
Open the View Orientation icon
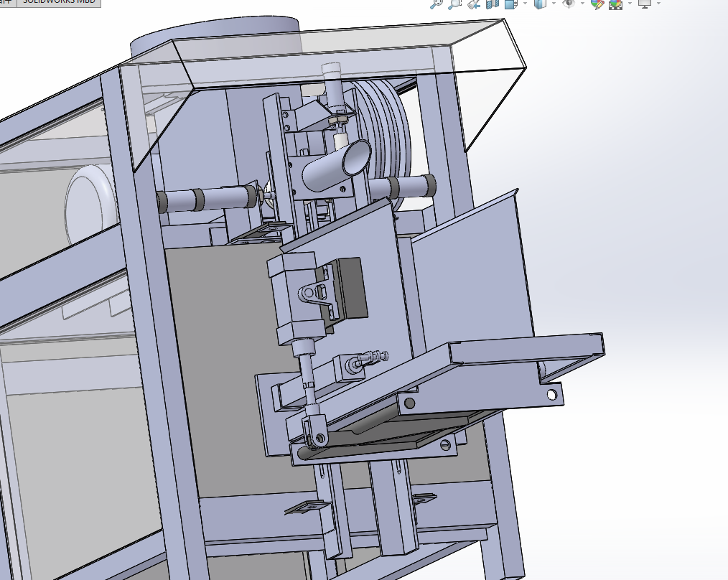coord(510,4)
